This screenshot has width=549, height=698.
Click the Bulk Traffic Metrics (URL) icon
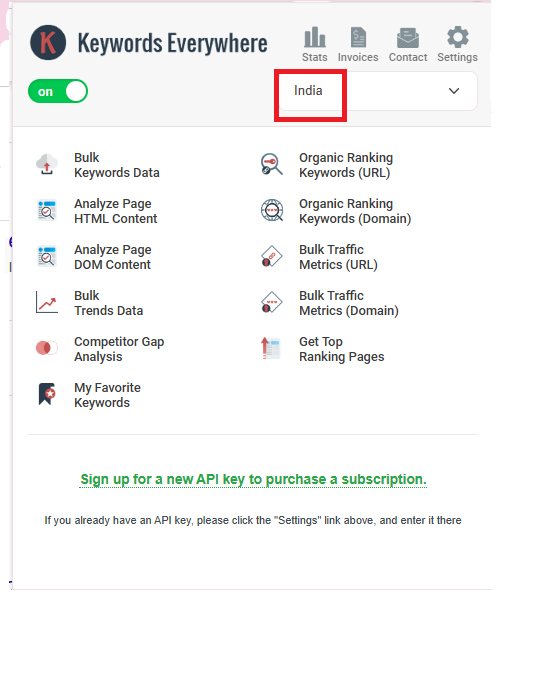pyautogui.click(x=272, y=256)
